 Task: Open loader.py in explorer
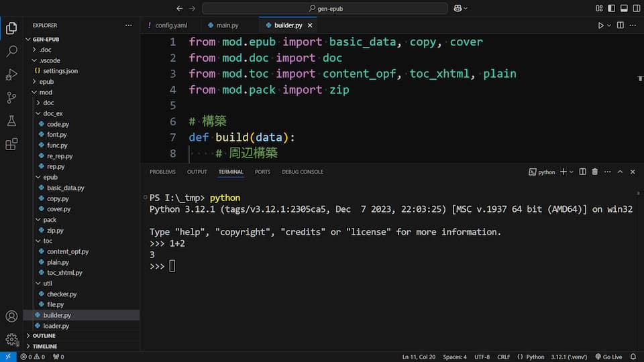pos(56,326)
